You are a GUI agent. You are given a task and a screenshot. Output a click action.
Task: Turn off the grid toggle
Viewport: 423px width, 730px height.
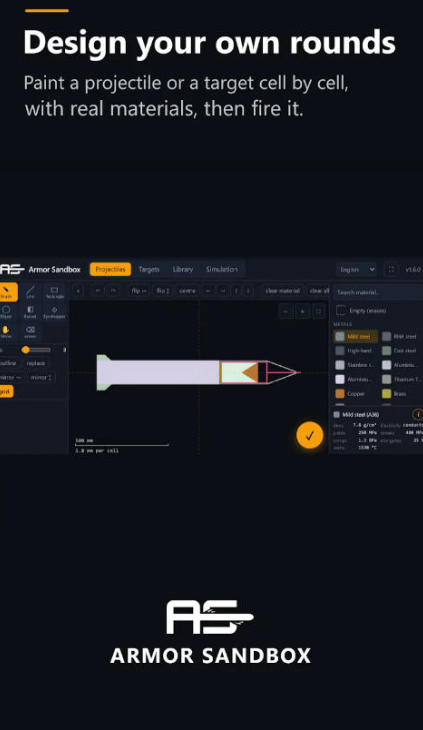pos(6,392)
